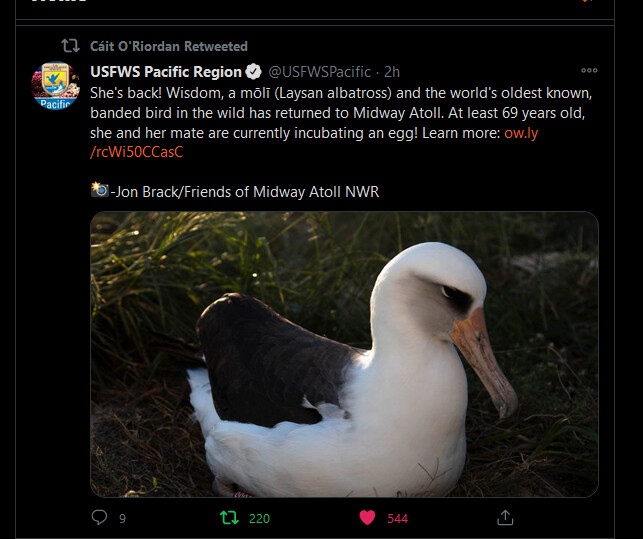
Task: Enlarge the Laysan albatross photo
Action: pyautogui.click(x=344, y=354)
